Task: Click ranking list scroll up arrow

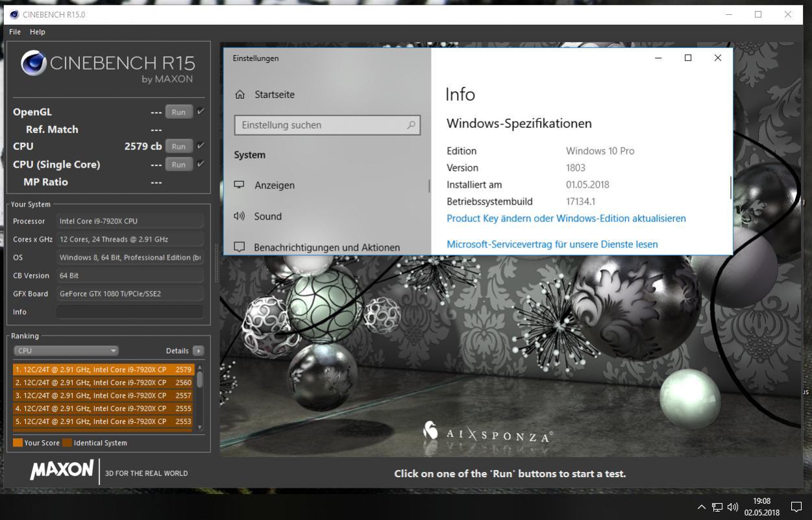Action: click(200, 367)
